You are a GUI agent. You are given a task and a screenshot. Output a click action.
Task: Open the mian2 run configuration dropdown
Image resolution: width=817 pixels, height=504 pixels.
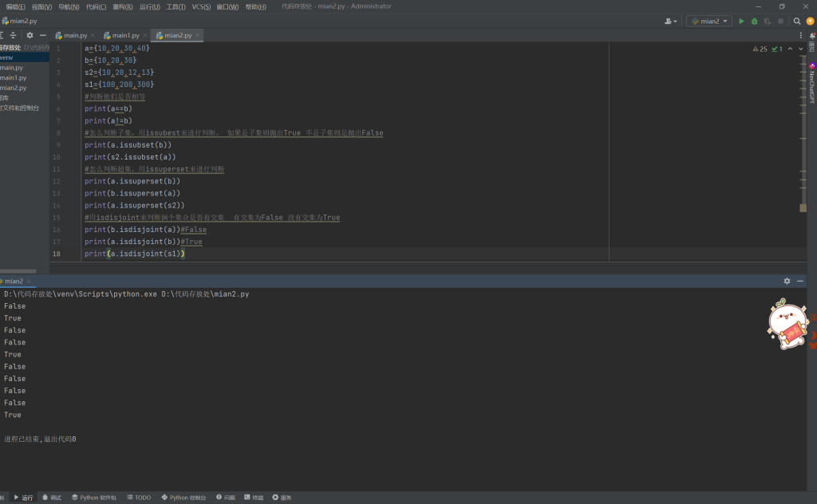(x=708, y=22)
